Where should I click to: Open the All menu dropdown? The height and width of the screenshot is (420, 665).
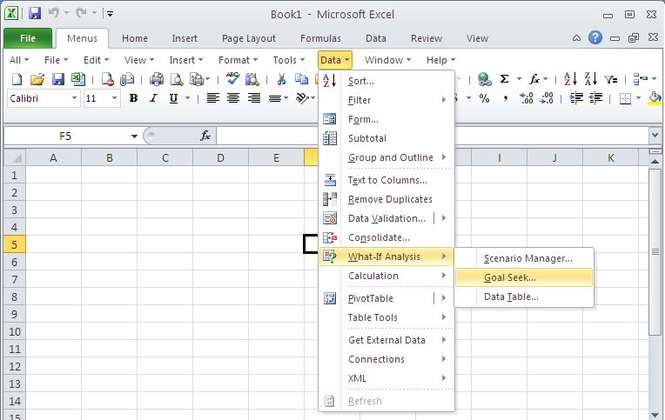pos(19,60)
